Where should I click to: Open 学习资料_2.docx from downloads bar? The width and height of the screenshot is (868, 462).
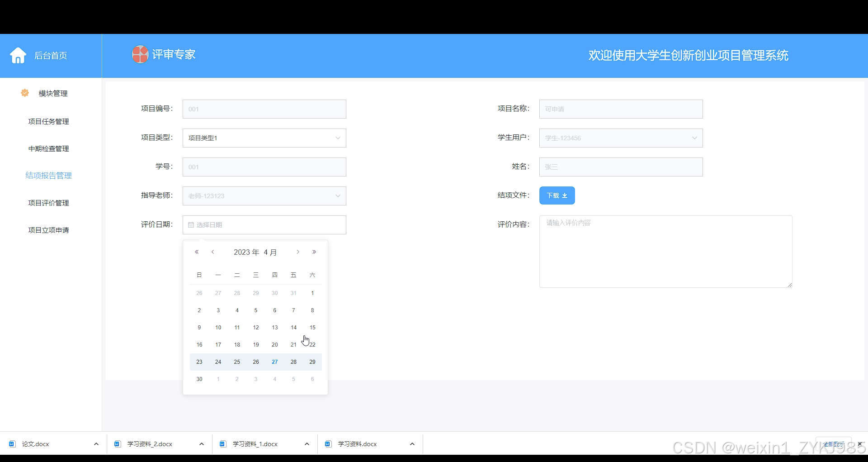(x=150, y=444)
